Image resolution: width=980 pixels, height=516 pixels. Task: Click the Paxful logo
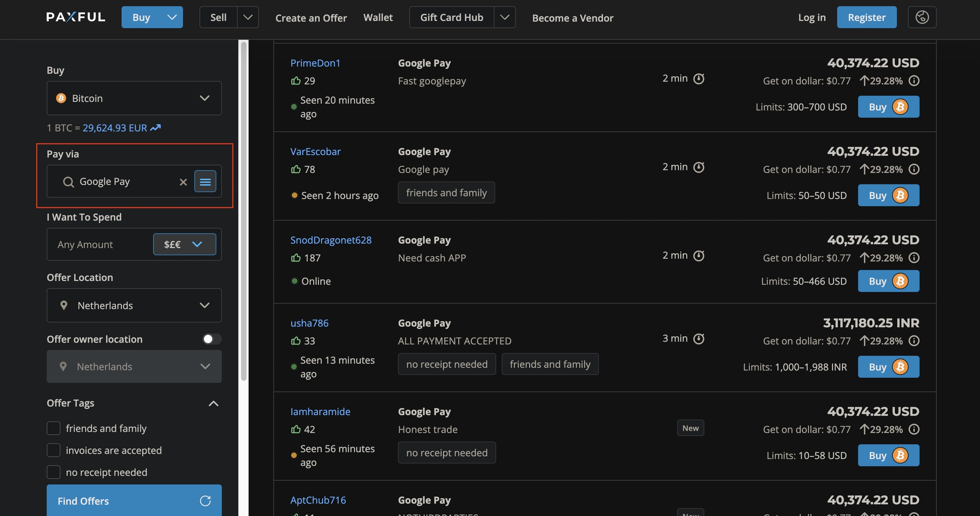tap(76, 17)
